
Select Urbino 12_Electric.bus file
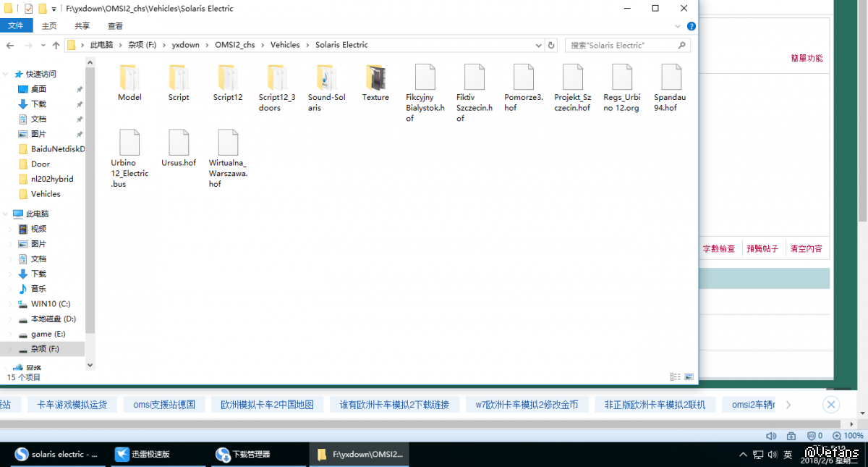(129, 159)
